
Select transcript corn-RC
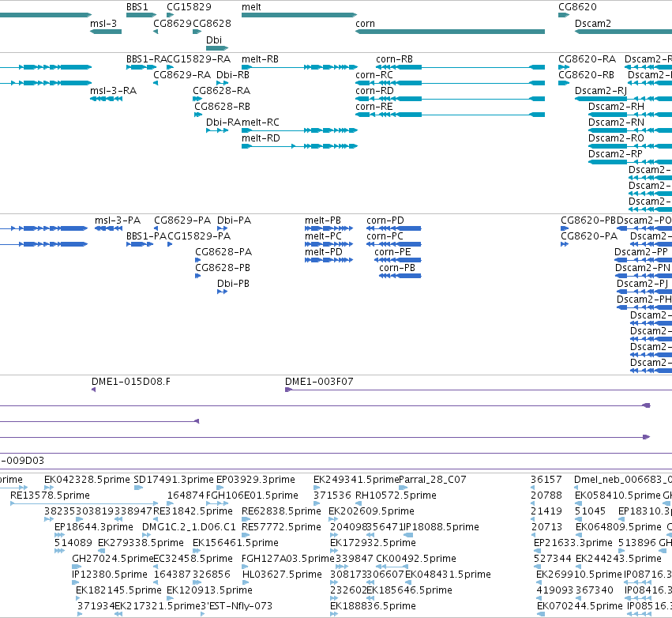point(450,83)
